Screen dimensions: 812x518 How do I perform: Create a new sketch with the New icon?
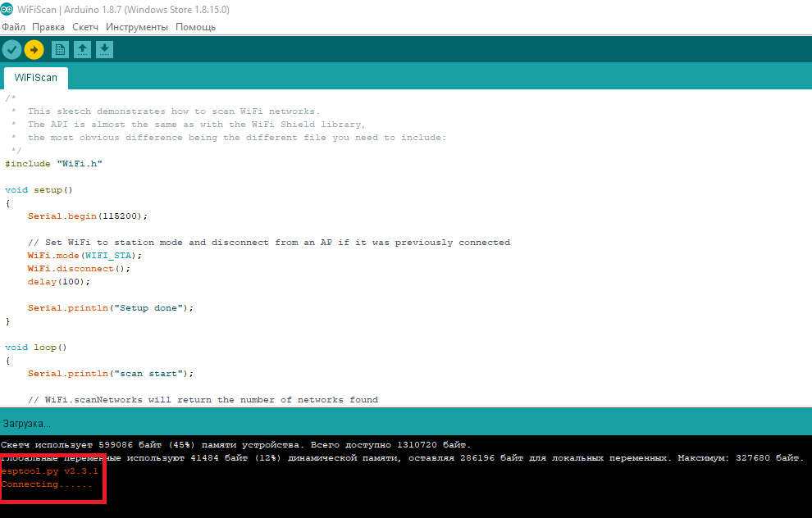click(x=60, y=50)
